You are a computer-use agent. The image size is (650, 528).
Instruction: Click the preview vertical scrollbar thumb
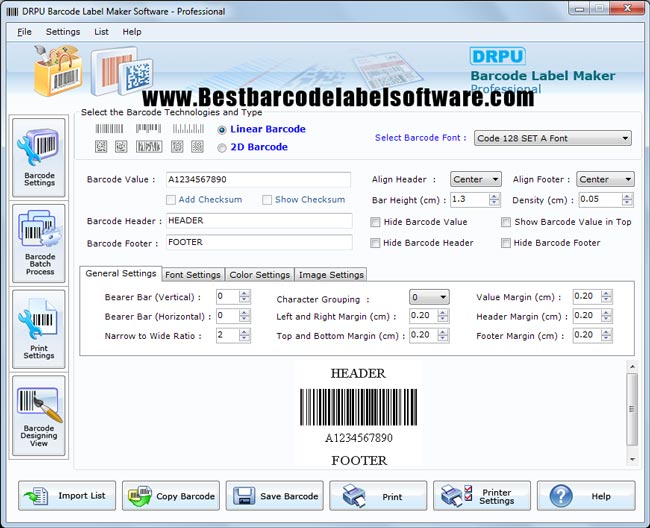tap(632, 409)
